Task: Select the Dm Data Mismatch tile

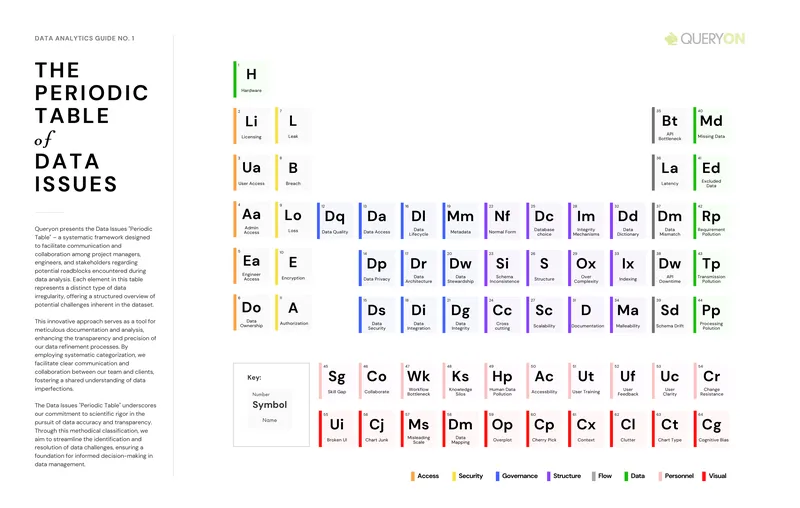Action: [x=670, y=221]
